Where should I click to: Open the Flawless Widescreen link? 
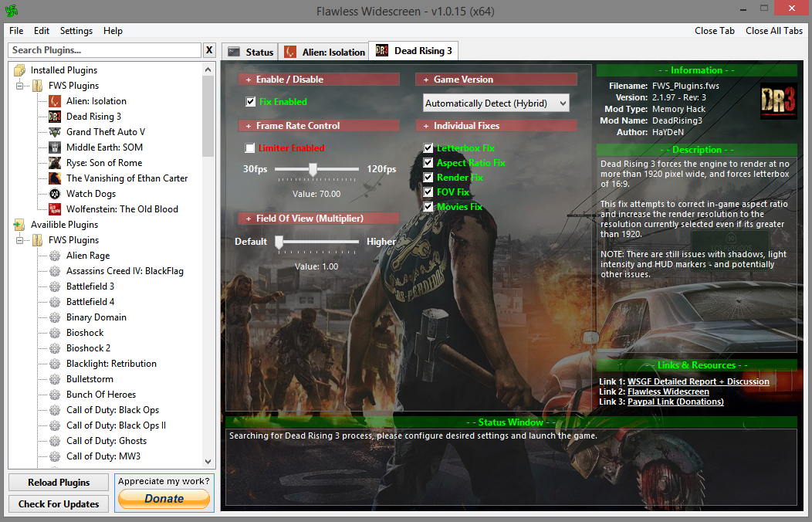pyautogui.click(x=668, y=391)
